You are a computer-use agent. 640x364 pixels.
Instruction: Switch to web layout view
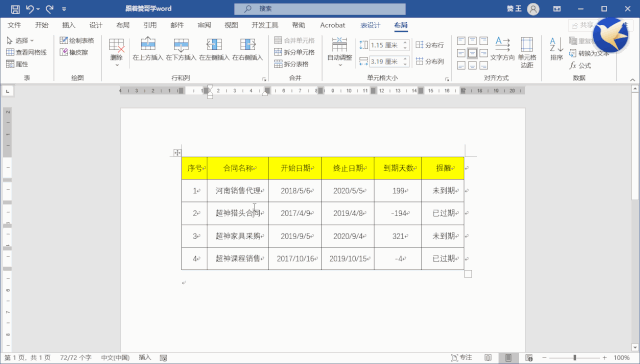529,357
